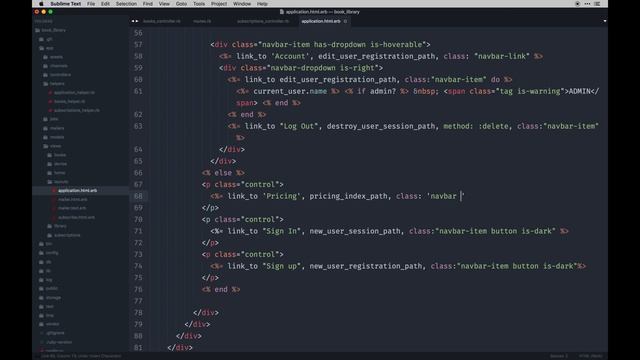Open the Project menu

pos(219,4)
